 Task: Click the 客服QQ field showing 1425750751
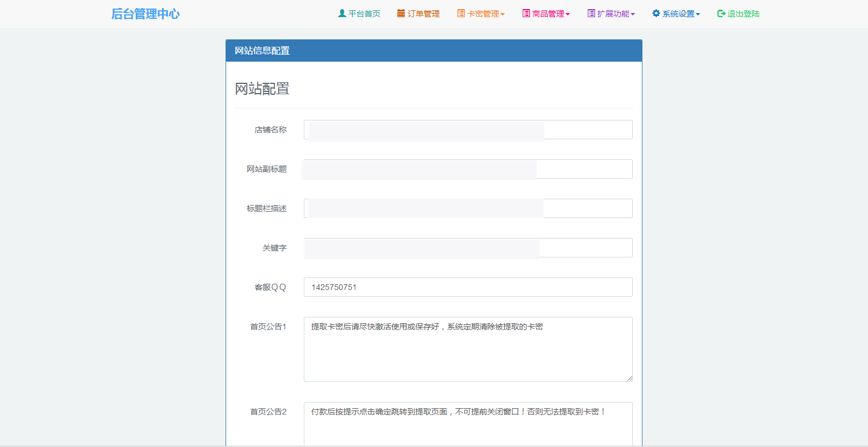click(468, 287)
